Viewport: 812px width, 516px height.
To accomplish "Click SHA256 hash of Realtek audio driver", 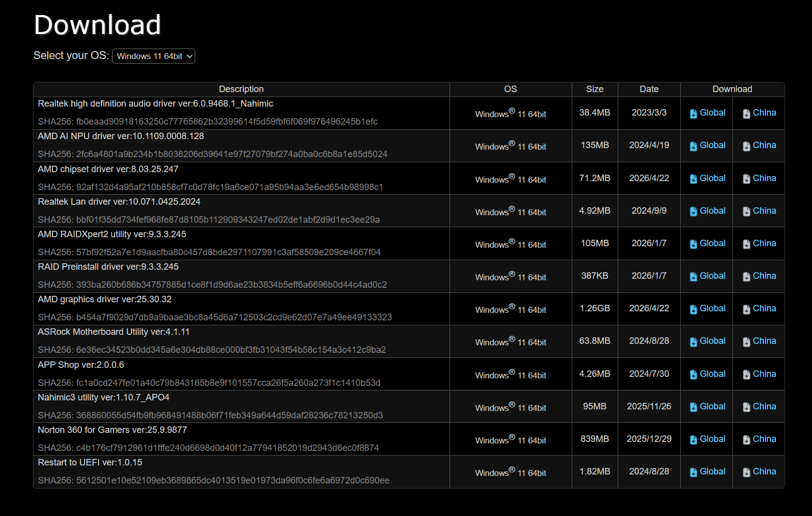I will [208, 122].
